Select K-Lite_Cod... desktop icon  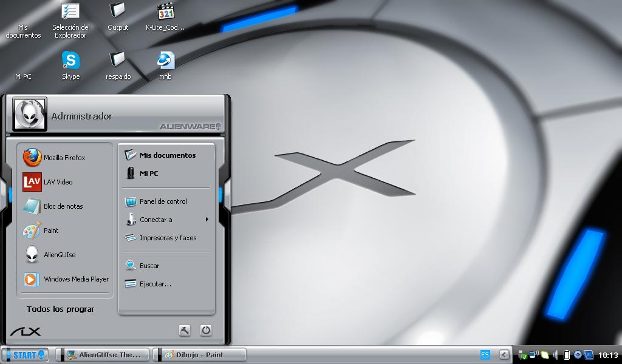coord(165,16)
